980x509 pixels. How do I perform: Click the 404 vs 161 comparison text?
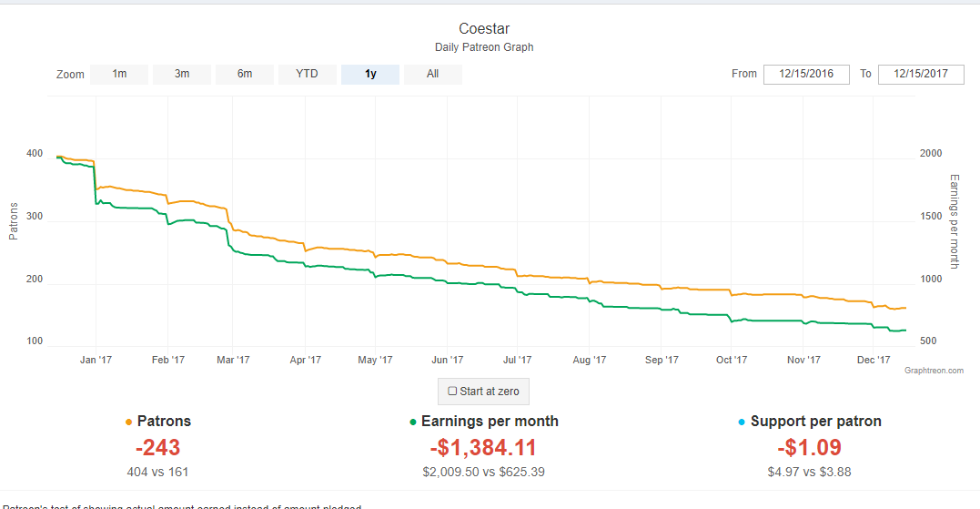pyautogui.click(x=157, y=472)
